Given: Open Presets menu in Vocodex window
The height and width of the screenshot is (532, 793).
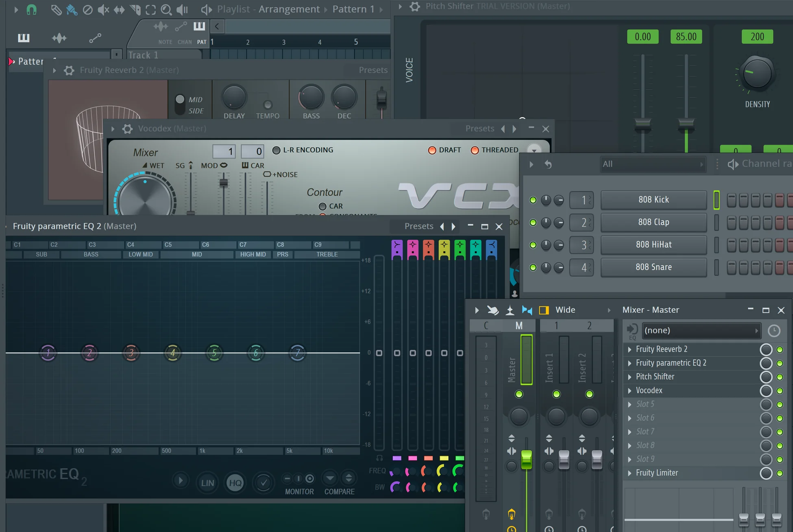Looking at the screenshot, I should tap(480, 129).
